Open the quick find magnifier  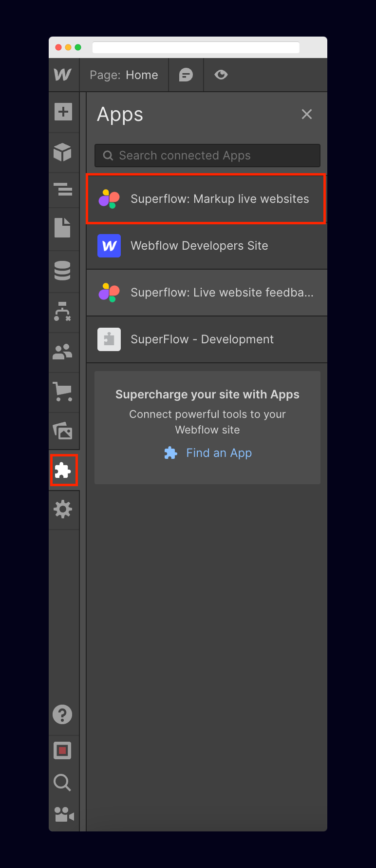pos(62,783)
